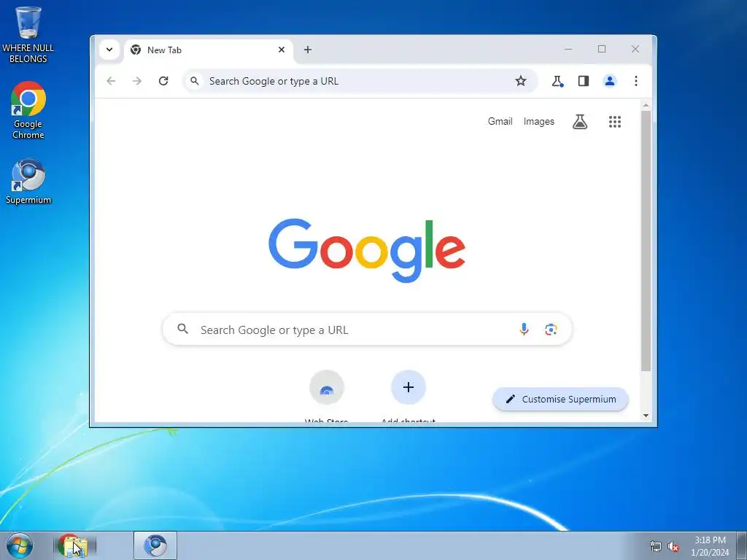Image resolution: width=747 pixels, height=560 pixels.
Task: Click the scrollbar down arrow
Action: pyautogui.click(x=646, y=415)
